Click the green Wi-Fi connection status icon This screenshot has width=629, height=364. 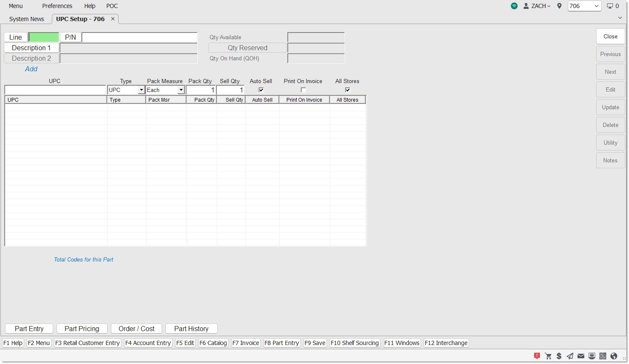tap(514, 6)
